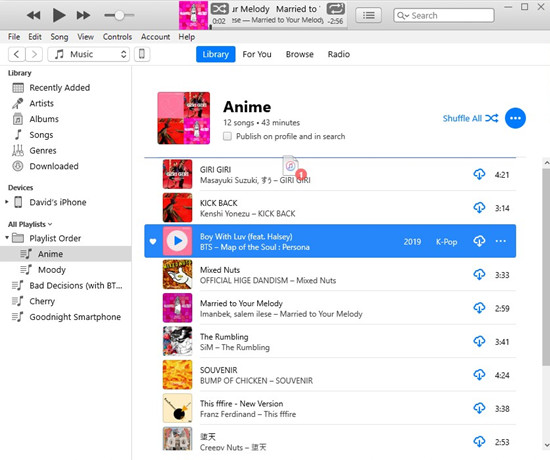Open the ellipsis options for Boy With Luv

point(501,241)
